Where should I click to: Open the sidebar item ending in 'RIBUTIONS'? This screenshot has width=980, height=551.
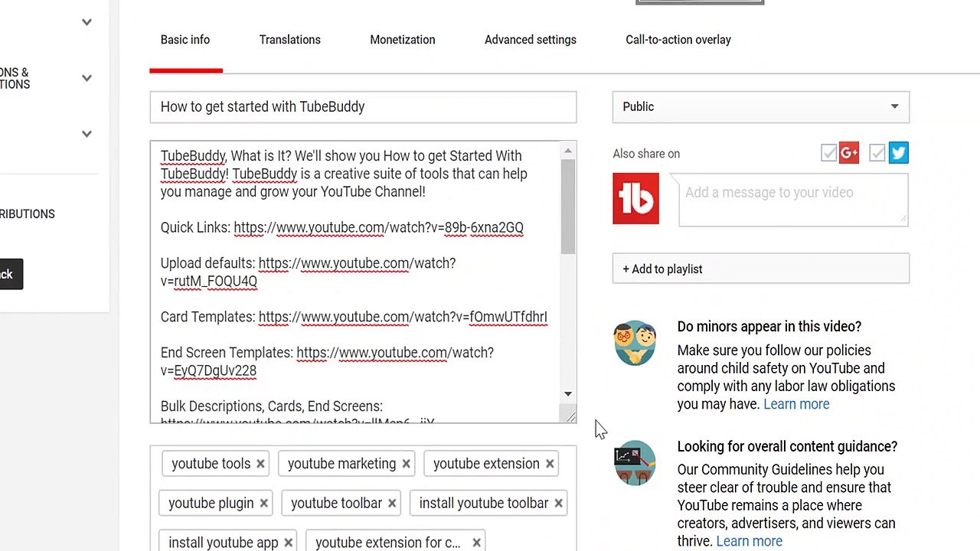(x=28, y=214)
